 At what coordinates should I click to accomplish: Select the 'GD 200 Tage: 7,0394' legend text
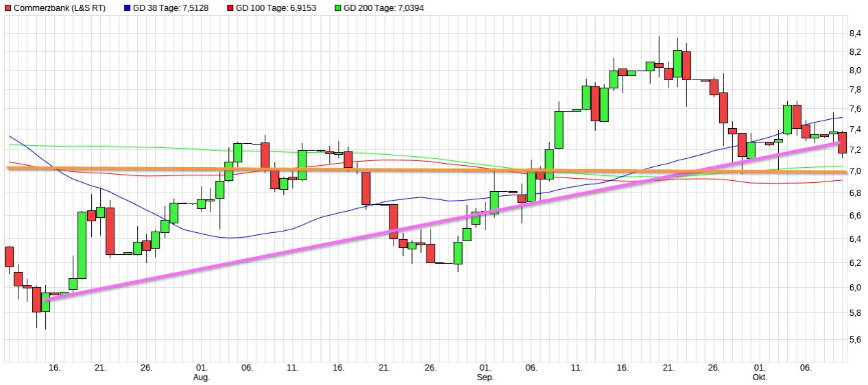[383, 8]
